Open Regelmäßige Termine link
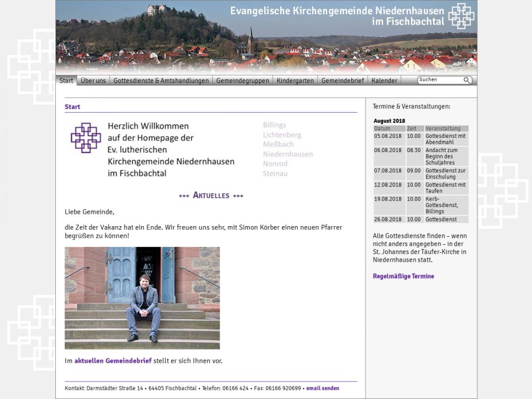The height and width of the screenshot is (399, 532). point(403,276)
